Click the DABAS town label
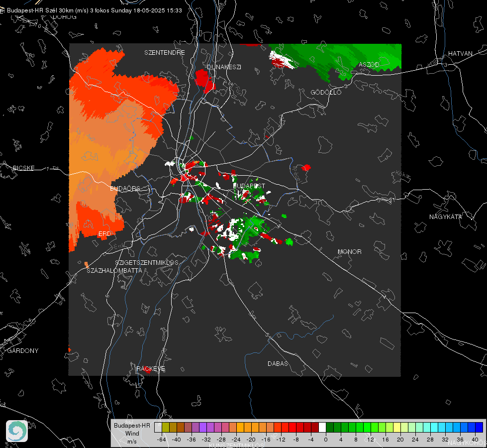This screenshot has width=487, height=448. click(278, 363)
